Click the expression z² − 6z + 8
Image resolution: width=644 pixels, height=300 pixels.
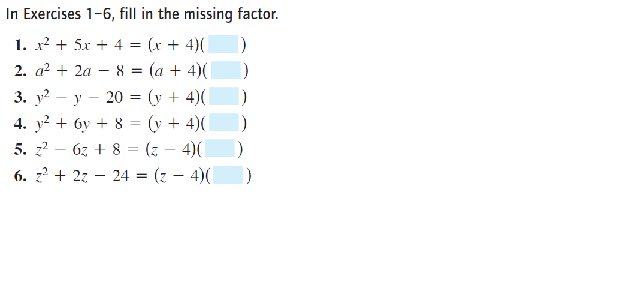(x=77, y=149)
